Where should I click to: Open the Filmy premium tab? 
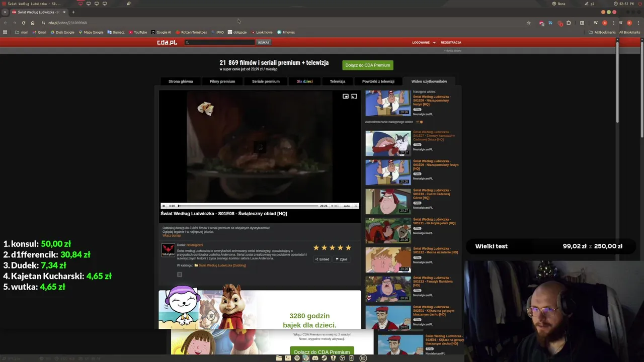tap(222, 81)
